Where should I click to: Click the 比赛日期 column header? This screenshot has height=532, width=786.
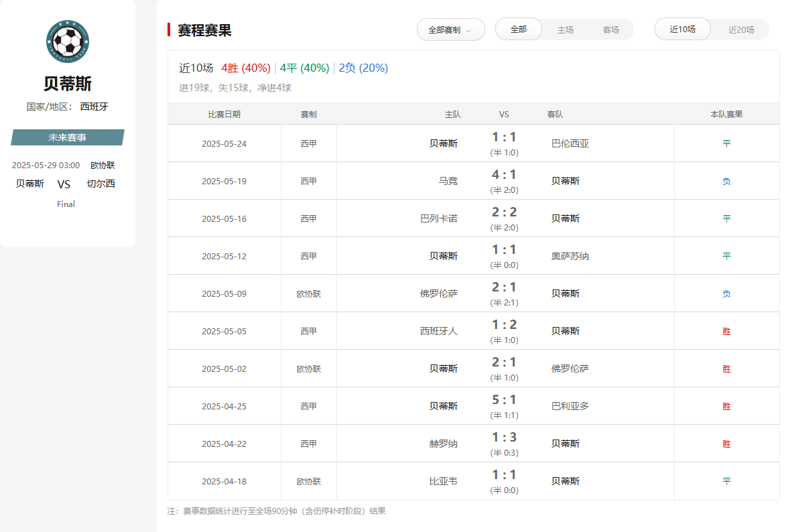pyautogui.click(x=224, y=115)
